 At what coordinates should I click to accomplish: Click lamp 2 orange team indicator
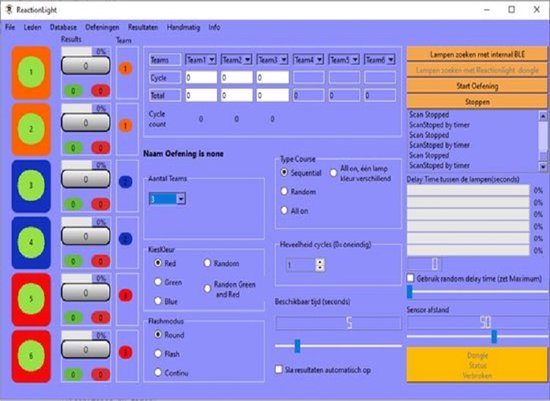pyautogui.click(x=126, y=125)
